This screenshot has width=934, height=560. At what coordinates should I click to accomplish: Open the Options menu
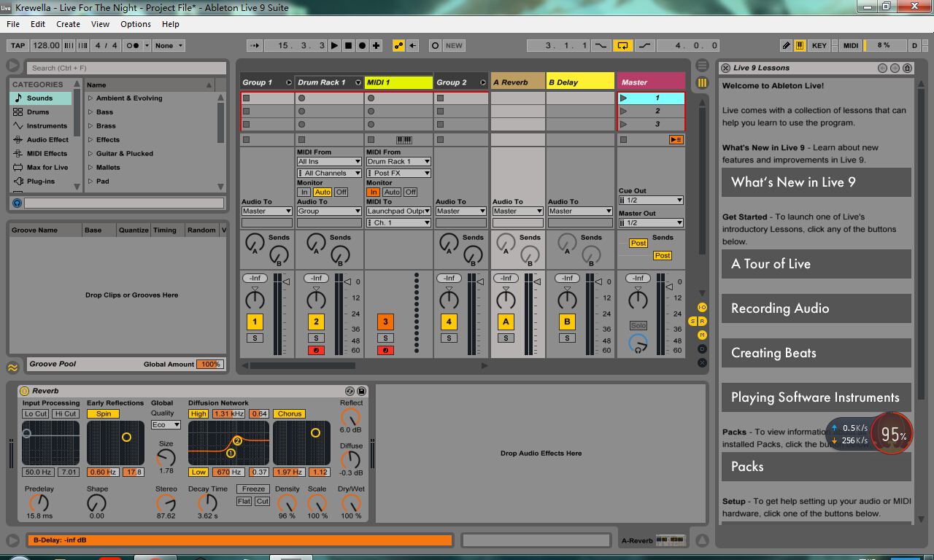coord(136,24)
